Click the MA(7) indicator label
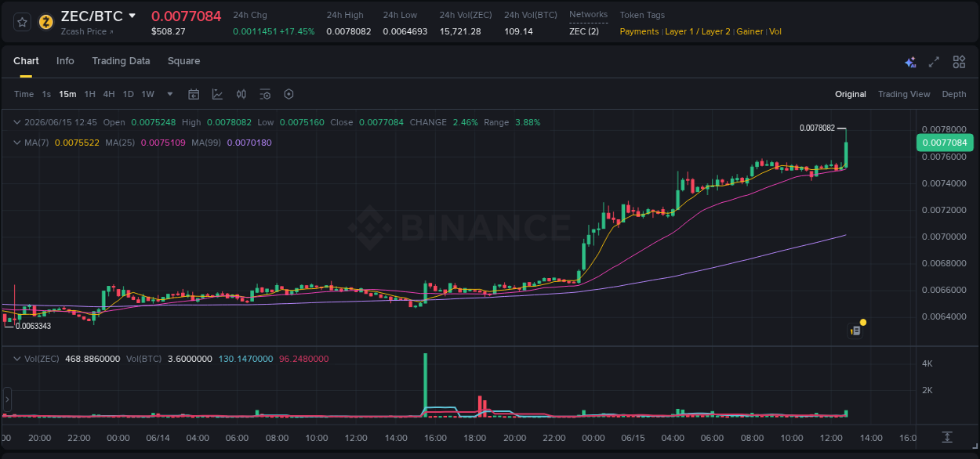980x459 pixels. click(x=36, y=143)
